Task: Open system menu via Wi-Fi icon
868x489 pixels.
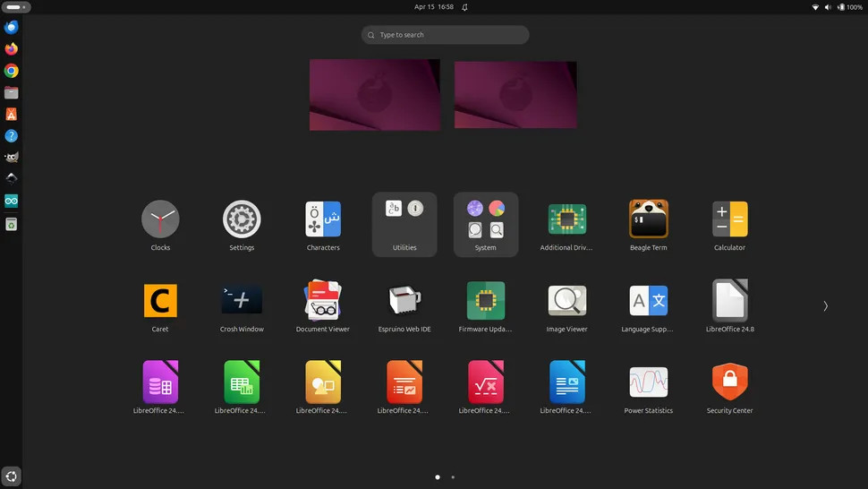Action: click(x=815, y=7)
